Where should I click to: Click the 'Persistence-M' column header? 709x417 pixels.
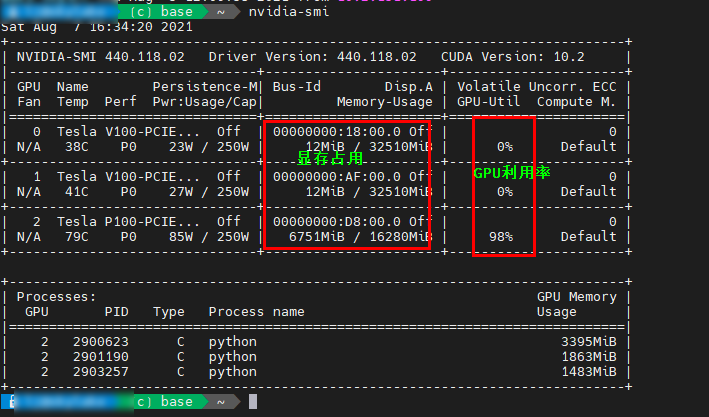click(x=205, y=86)
